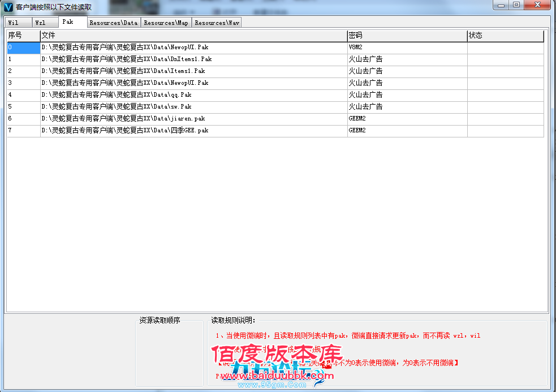Select the 四季GEE.pak file row
The width and height of the screenshot is (556, 392).
170,130
